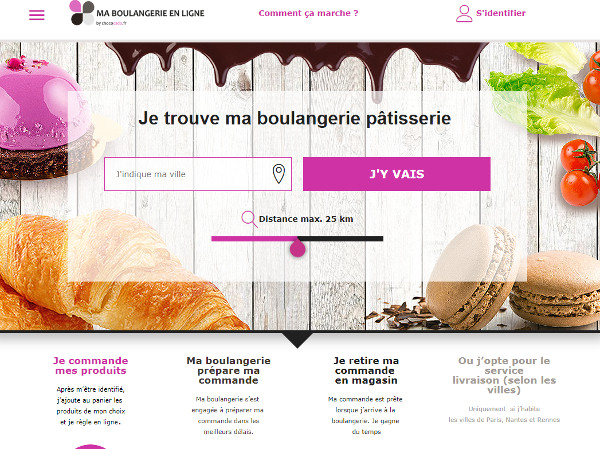The width and height of the screenshot is (600, 449).
Task: Select the Je retire ma commande en magasin heading
Action: [x=366, y=371]
